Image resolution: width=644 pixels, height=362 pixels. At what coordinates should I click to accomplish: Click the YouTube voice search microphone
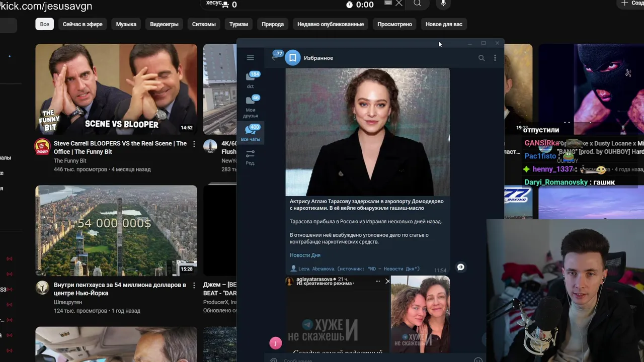pos(443,4)
